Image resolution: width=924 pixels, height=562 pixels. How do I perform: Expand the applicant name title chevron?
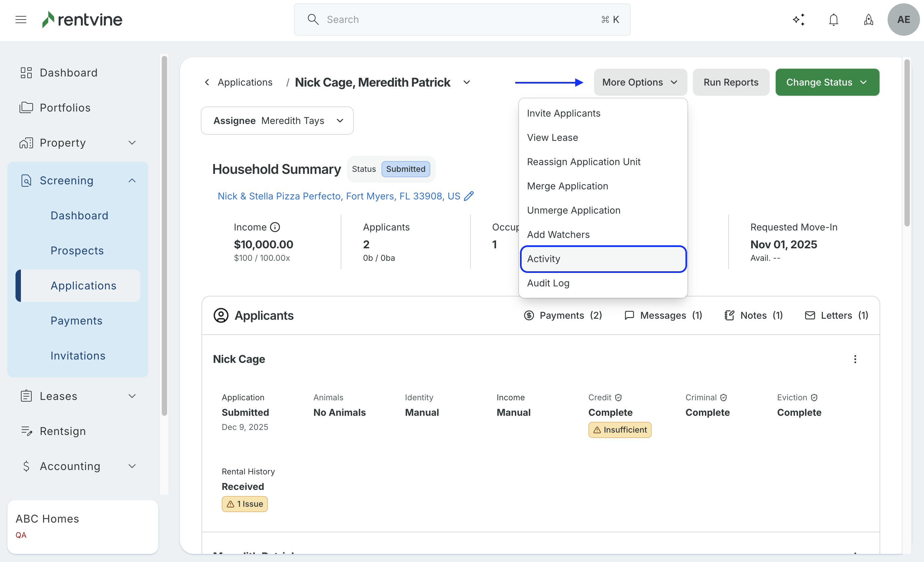point(466,82)
